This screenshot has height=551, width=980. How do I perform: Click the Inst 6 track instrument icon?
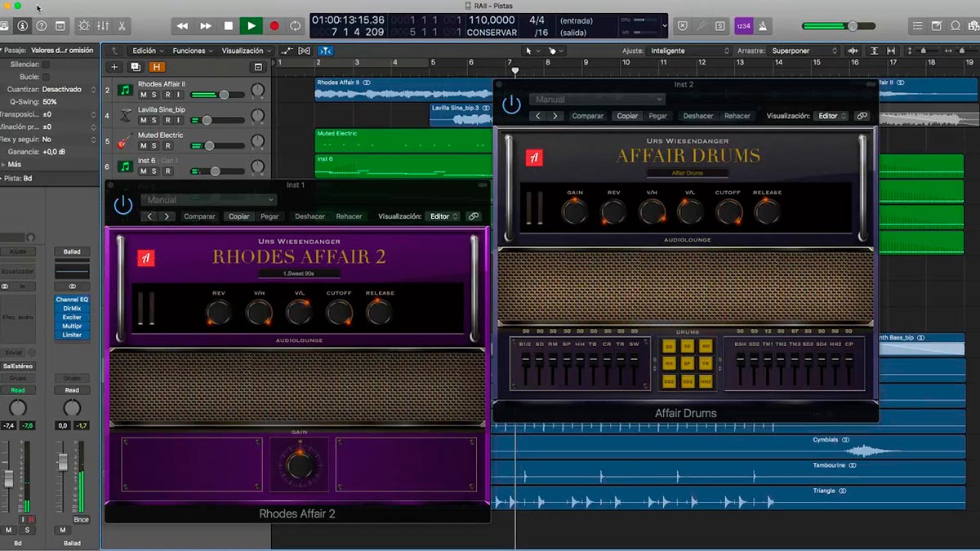click(125, 167)
